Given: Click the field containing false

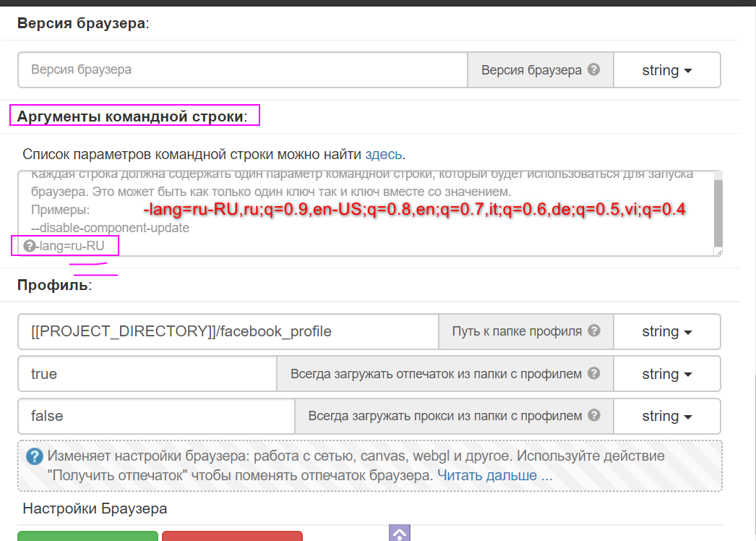Looking at the screenshot, I should click(x=156, y=416).
